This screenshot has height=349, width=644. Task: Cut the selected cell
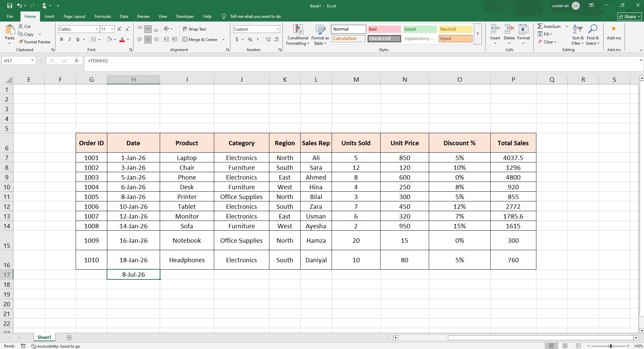pos(25,26)
